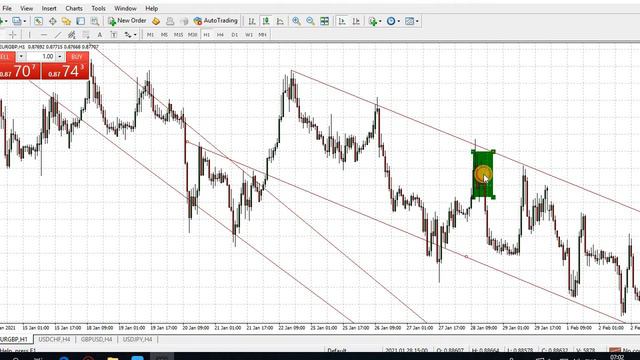Screen dimensions: 640x360
Task: Select the Trendline drawing tool
Action: (x=58, y=35)
